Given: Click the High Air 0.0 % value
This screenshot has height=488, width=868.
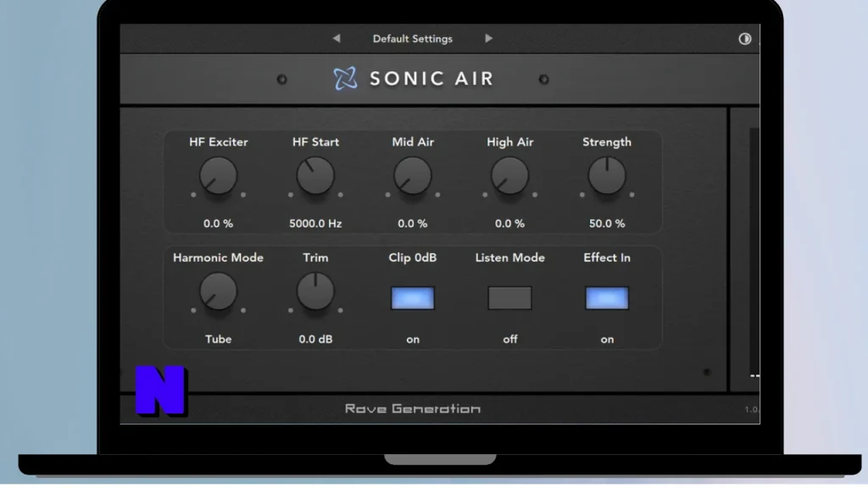Looking at the screenshot, I should [509, 224].
